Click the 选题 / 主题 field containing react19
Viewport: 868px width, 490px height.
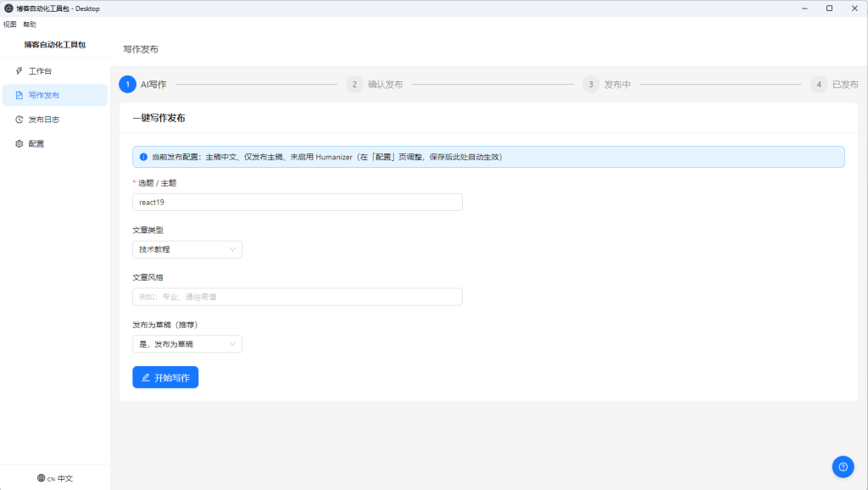click(x=298, y=202)
